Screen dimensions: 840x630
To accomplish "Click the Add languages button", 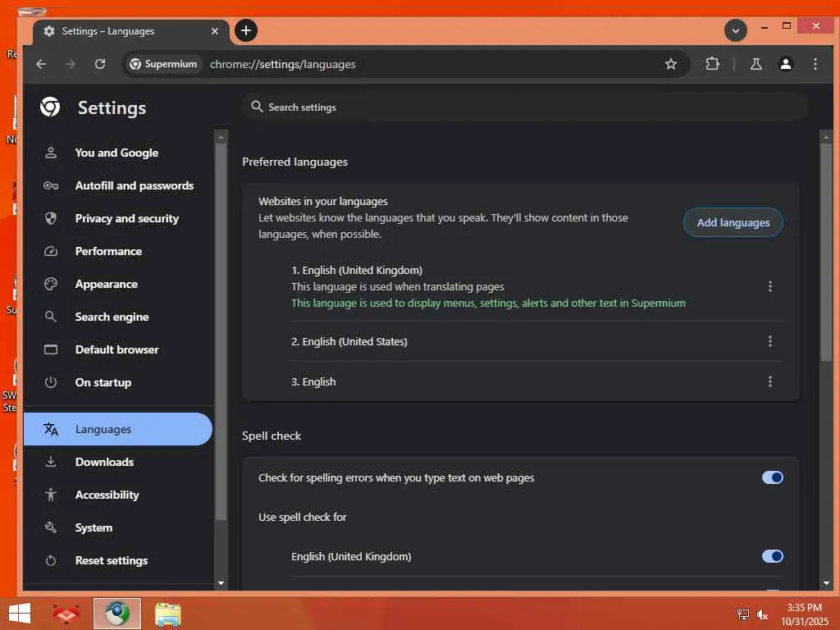I will click(x=733, y=222).
